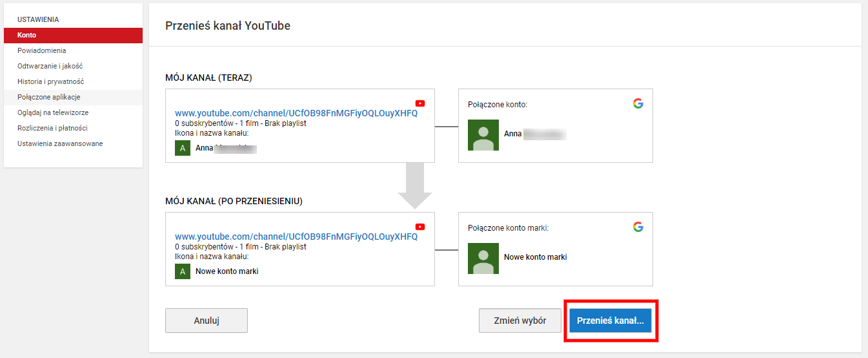Viewport: 868px width, 358px height.
Task: Click the Google logo beside Połączone konto
Action: click(x=638, y=103)
